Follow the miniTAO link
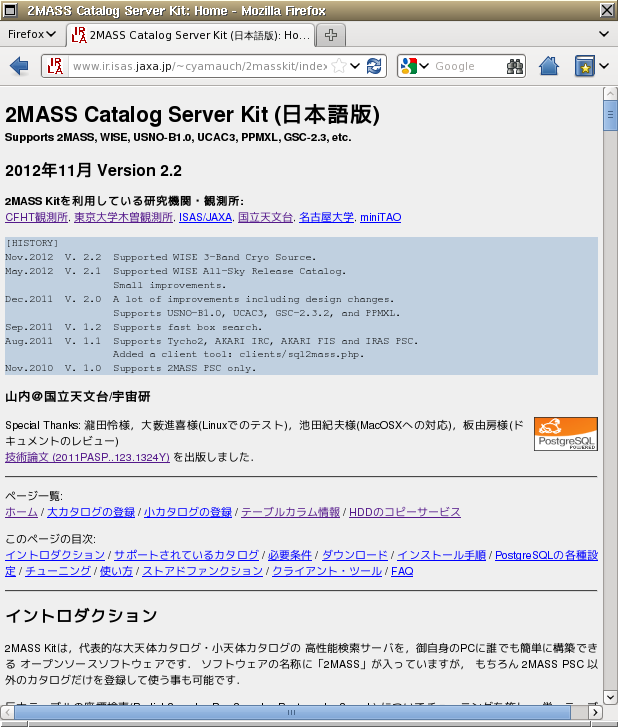This screenshot has height=727, width=618. [x=381, y=217]
